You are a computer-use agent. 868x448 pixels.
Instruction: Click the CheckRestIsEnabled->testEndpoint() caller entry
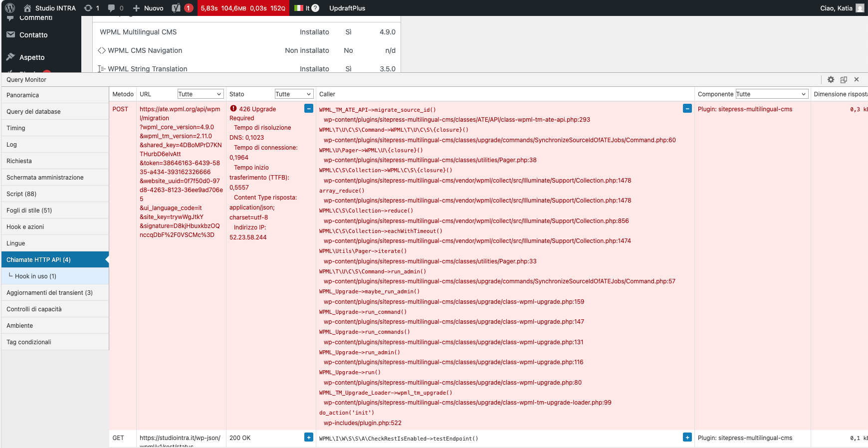(x=399, y=439)
